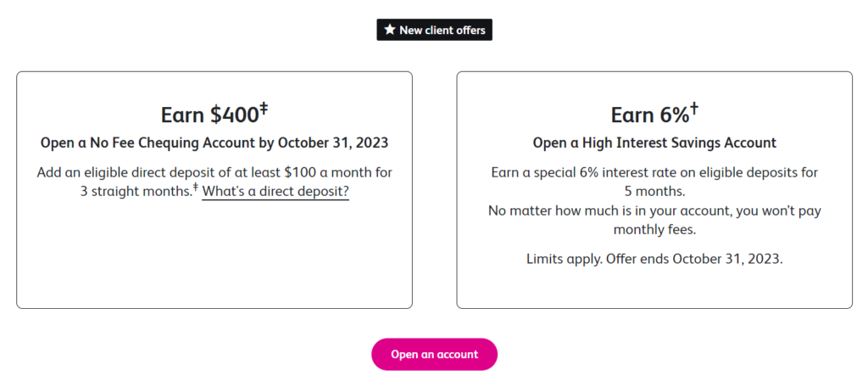The height and width of the screenshot is (387, 868).
Task: Open the dagger footnote beside "Earn 6%"
Action: point(693,108)
